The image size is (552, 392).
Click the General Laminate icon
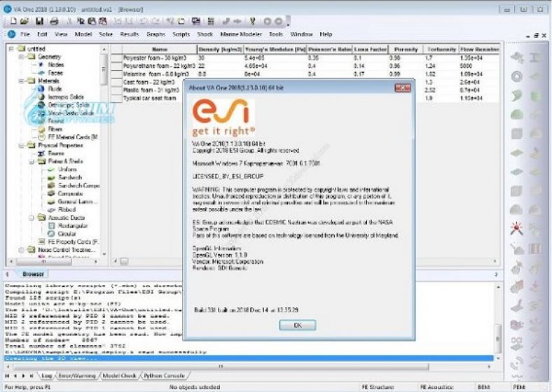pos(51,202)
